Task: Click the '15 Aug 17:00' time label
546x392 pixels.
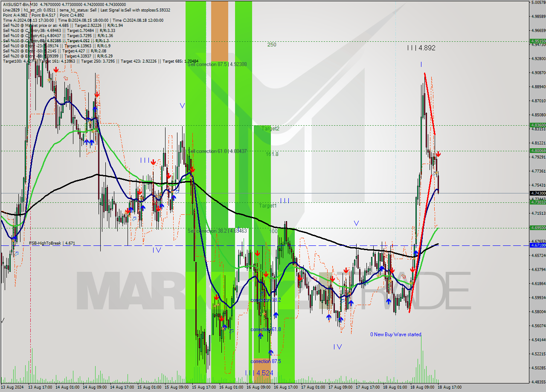Action: pyautogui.click(x=204, y=387)
